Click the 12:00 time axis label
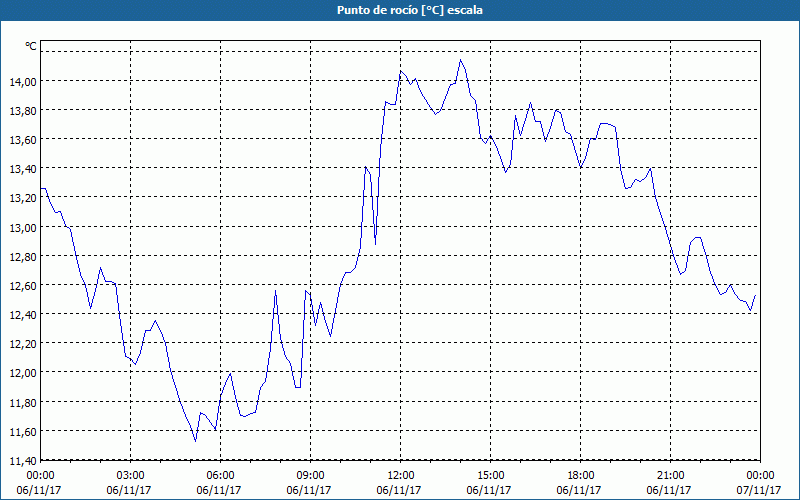Screen dimensions: 800x500 tap(401, 476)
